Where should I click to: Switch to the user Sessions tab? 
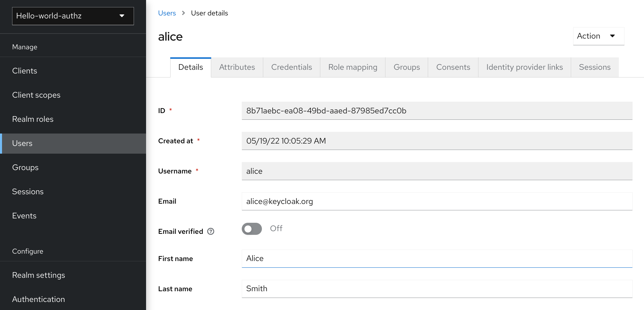[594, 67]
